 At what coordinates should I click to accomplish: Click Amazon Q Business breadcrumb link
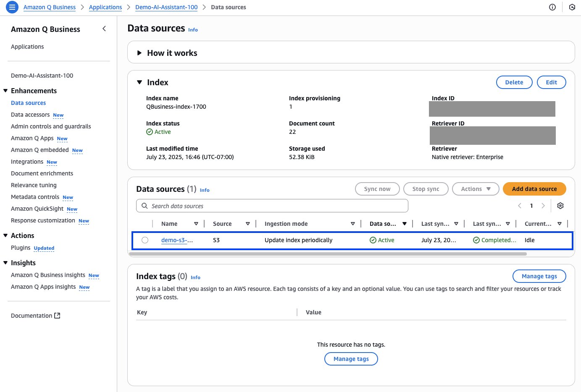pos(50,7)
